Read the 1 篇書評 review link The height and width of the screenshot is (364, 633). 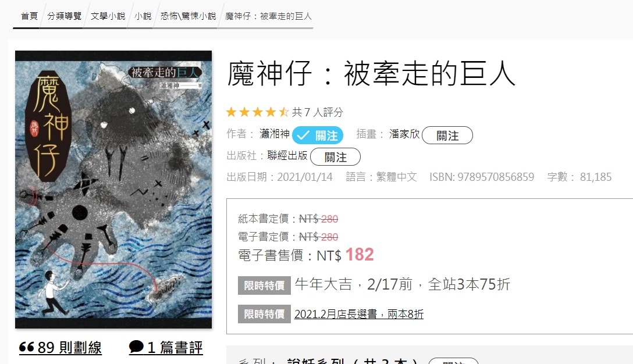coord(166,347)
